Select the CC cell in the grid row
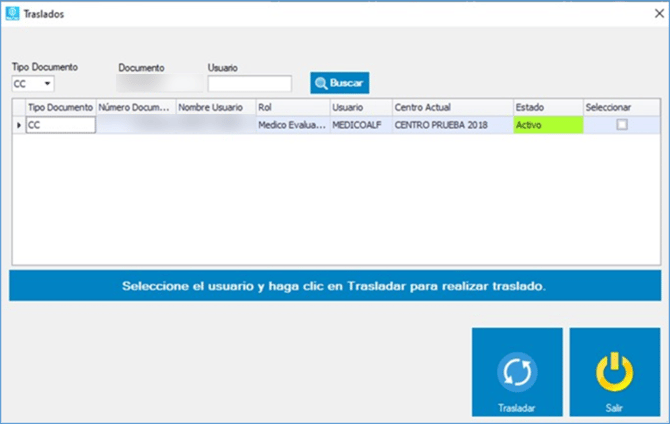Image resolution: width=670 pixels, height=424 pixels. click(61, 125)
